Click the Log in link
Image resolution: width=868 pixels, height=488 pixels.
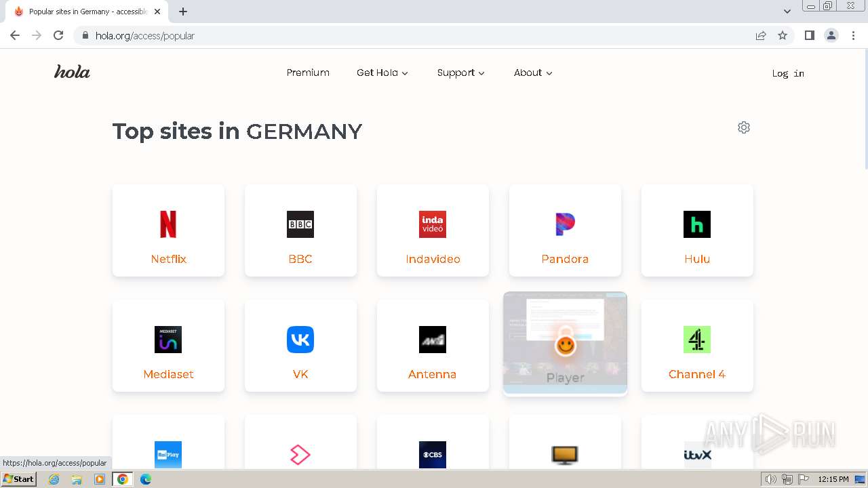pyautogui.click(x=788, y=73)
